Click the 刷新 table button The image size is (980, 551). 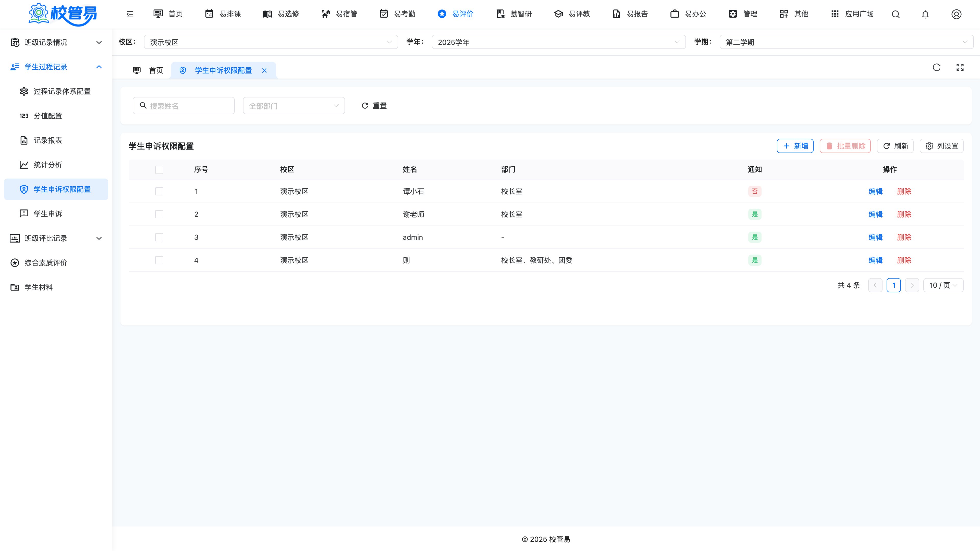tap(895, 146)
